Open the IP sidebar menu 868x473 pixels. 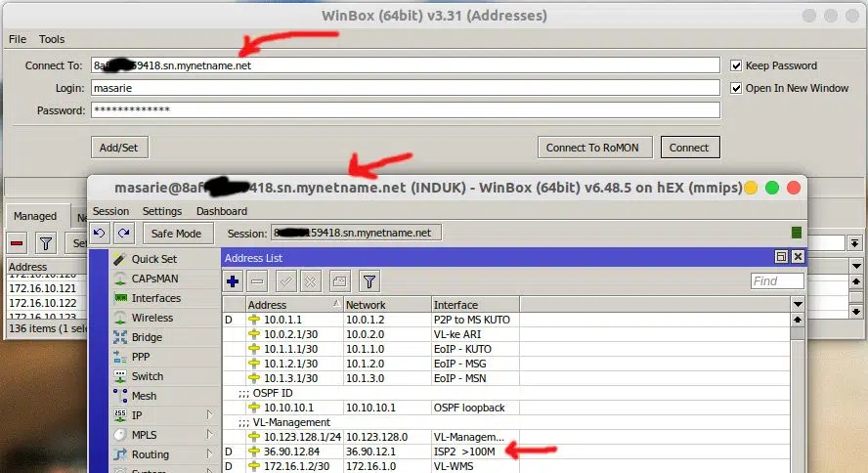pos(137,415)
